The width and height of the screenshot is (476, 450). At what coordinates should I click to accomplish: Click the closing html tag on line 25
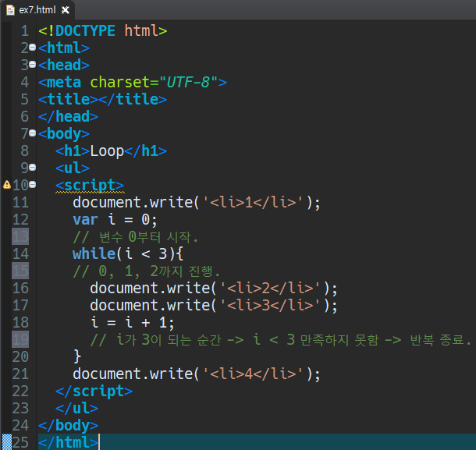pyautogui.click(x=69, y=442)
